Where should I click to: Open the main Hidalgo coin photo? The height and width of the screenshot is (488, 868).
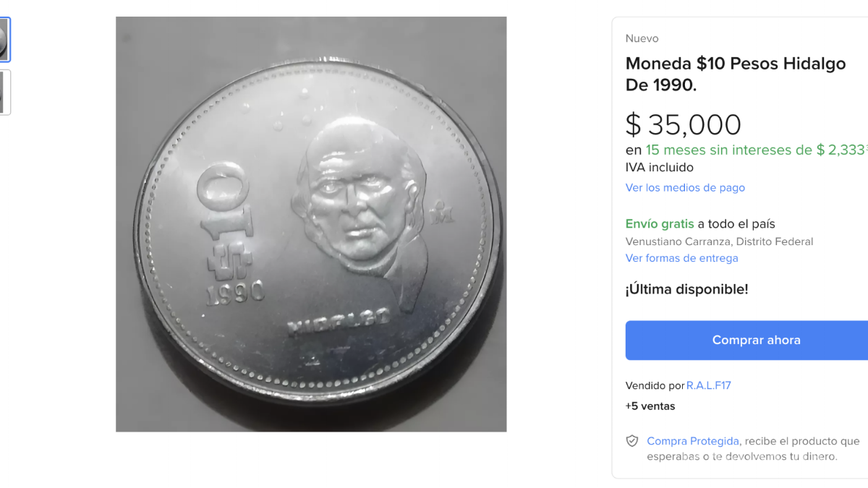(x=311, y=224)
